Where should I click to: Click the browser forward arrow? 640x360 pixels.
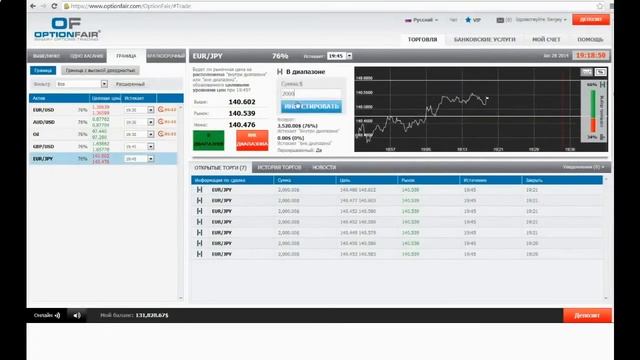pos(43,6)
